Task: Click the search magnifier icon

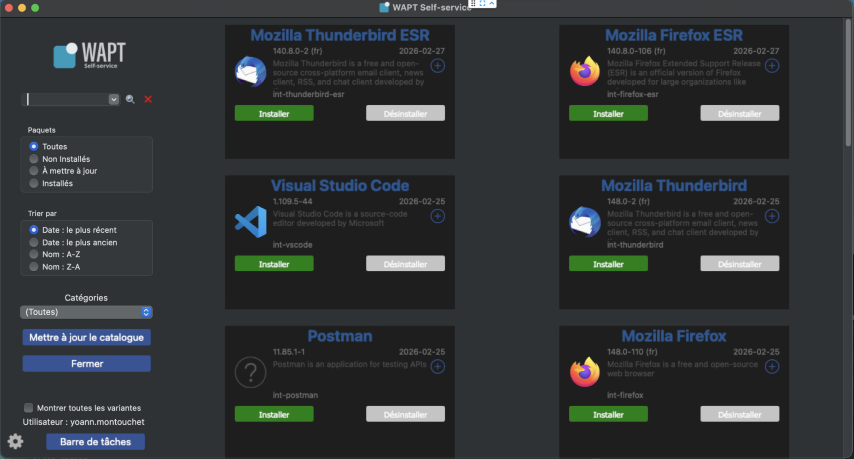Action: 130,100
